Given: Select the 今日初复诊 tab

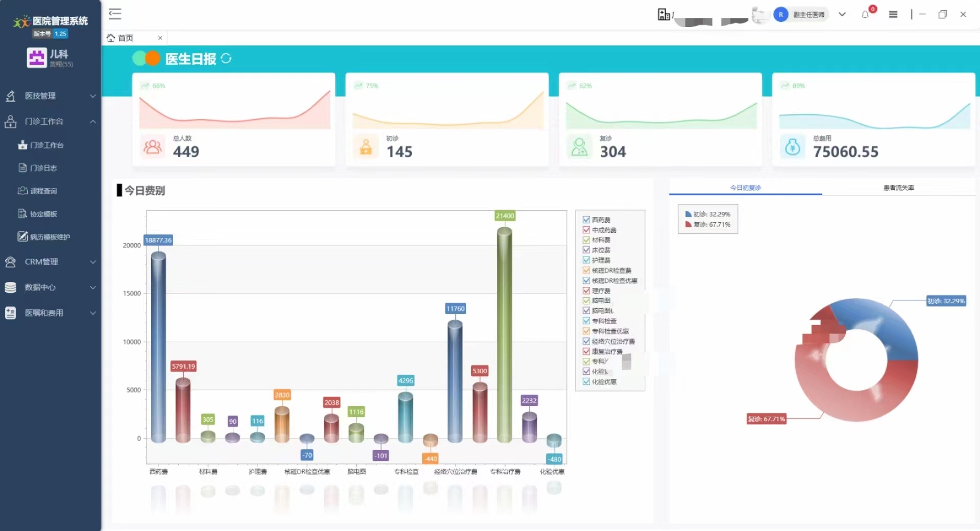Looking at the screenshot, I should (745, 188).
